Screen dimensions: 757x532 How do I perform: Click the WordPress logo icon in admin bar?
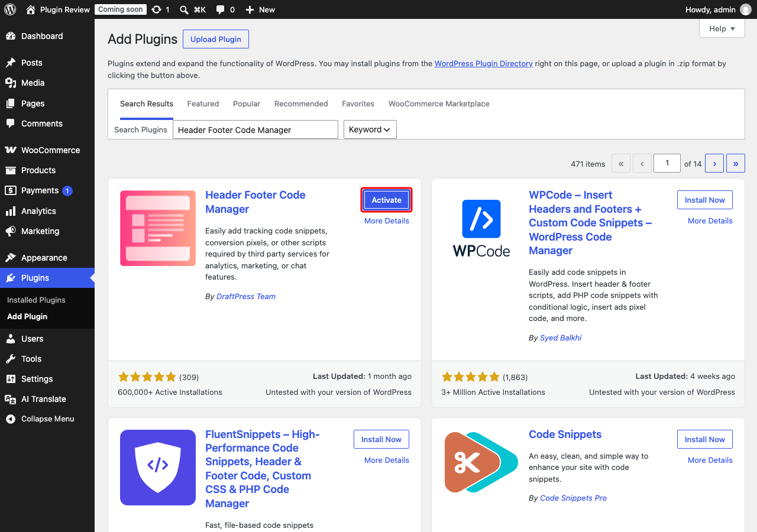pyautogui.click(x=10, y=9)
